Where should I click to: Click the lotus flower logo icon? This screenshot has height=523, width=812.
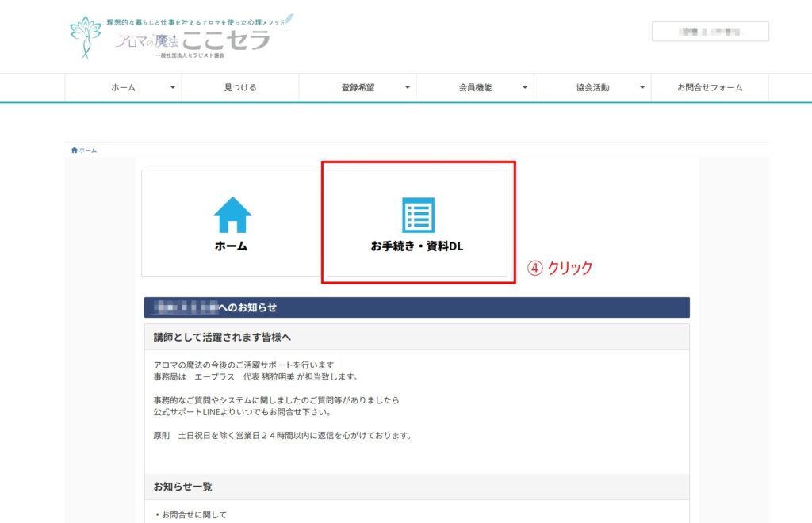[x=86, y=37]
